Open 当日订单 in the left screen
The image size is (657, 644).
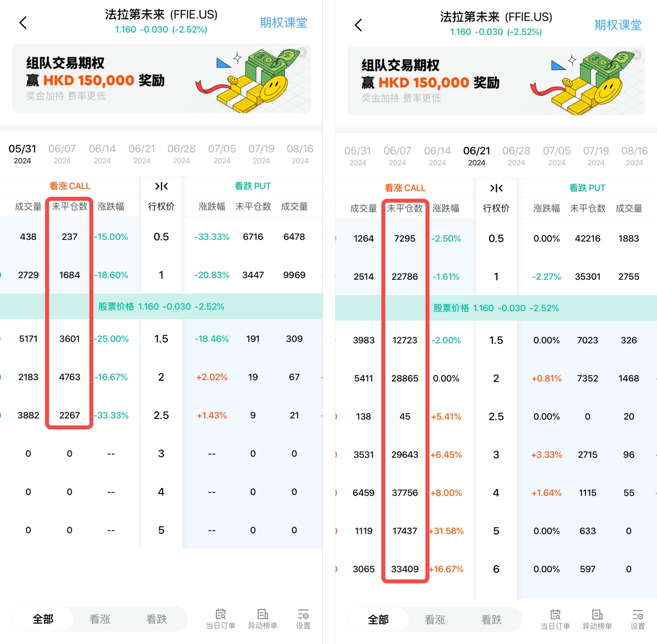pyautogui.click(x=221, y=619)
